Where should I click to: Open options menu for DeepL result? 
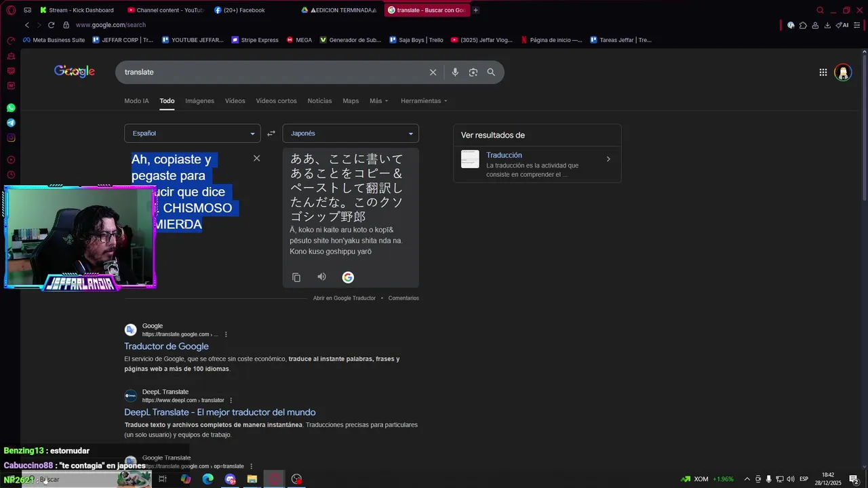pos(231,400)
